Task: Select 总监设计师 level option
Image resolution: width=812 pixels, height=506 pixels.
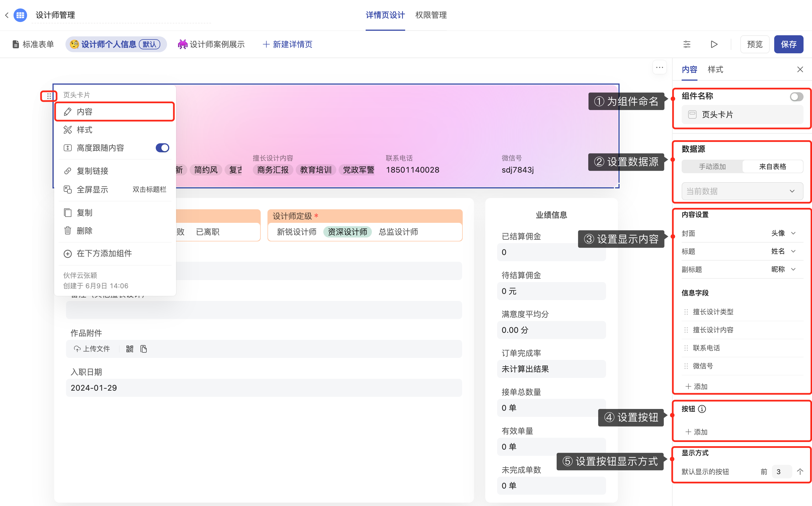Action: coord(398,232)
